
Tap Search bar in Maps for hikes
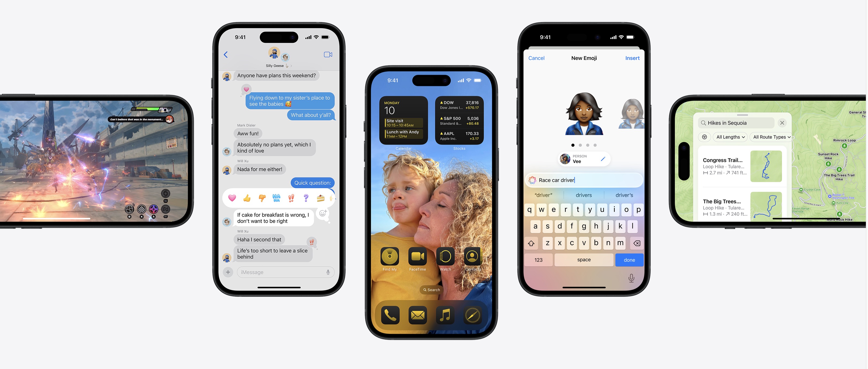(736, 123)
